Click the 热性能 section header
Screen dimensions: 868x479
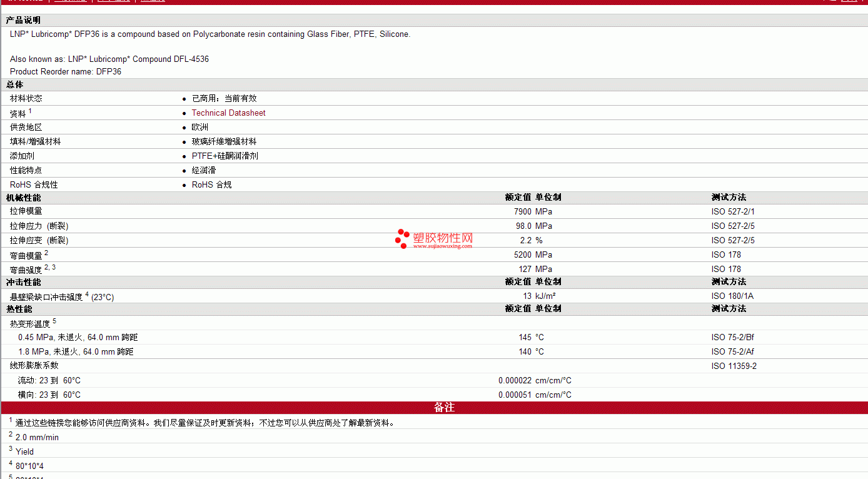tap(19, 309)
